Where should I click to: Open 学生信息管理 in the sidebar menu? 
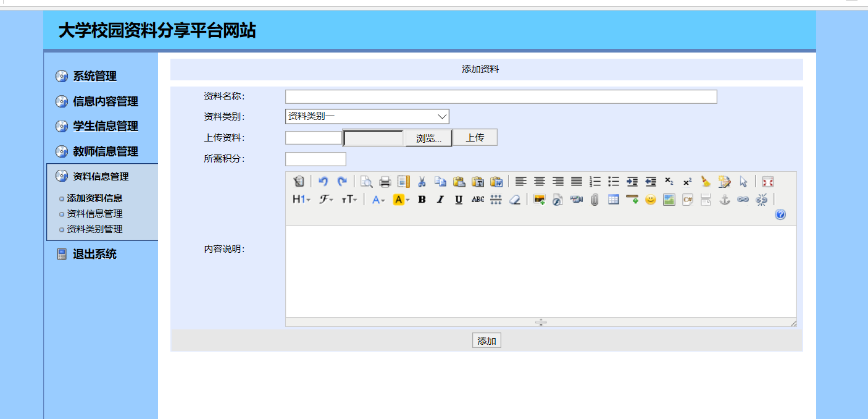pos(106,126)
